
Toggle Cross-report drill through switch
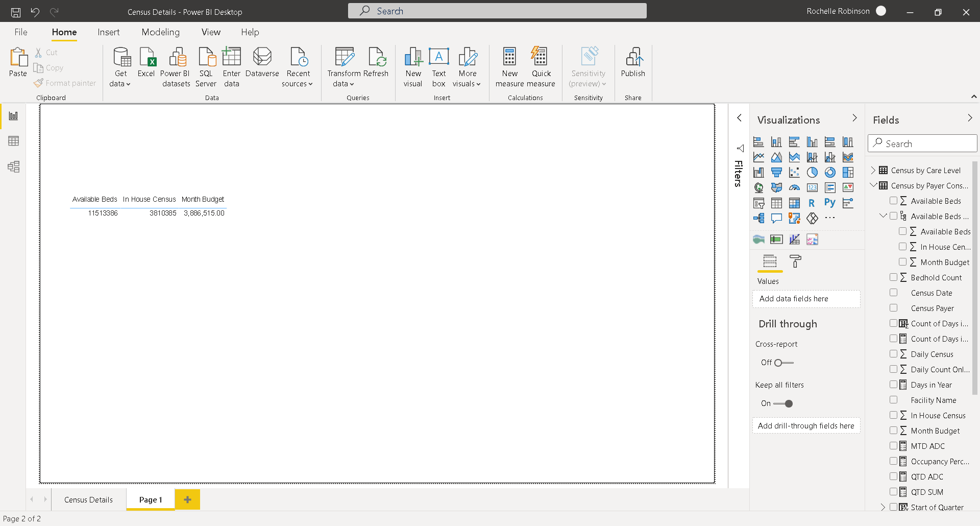pos(783,363)
